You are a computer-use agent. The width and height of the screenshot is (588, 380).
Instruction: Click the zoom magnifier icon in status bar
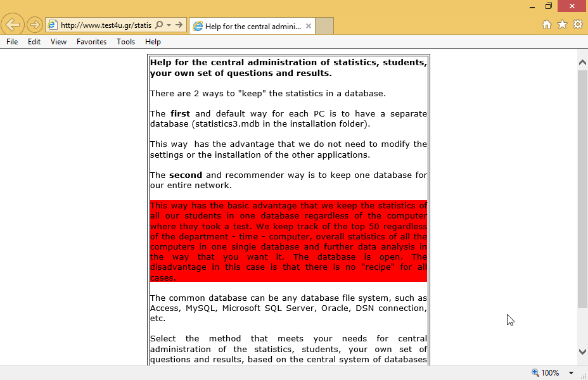535,372
